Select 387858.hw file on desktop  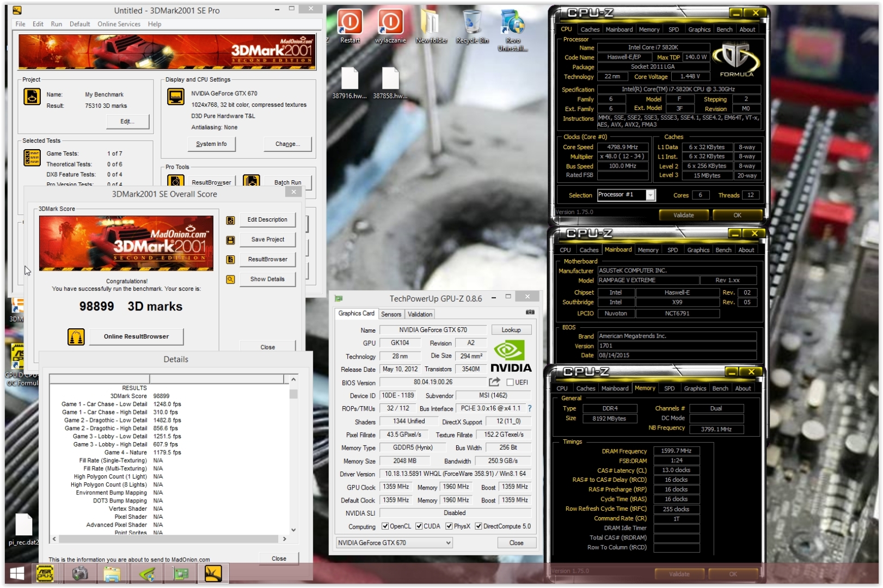[x=390, y=83]
